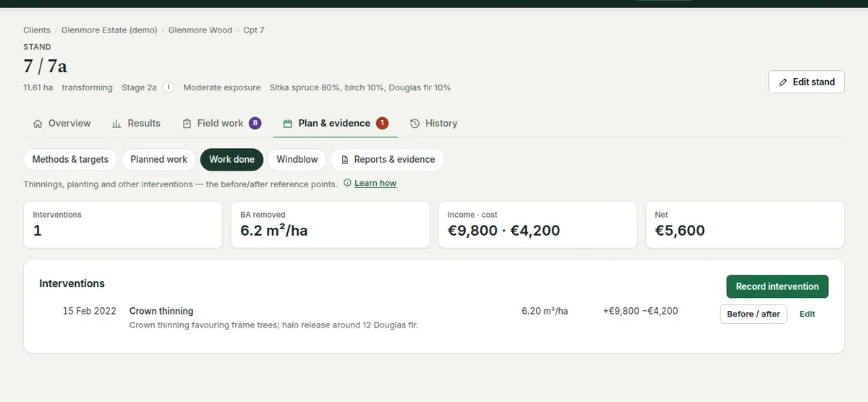This screenshot has width=868, height=402.
Task: Click the red badge showing 1 on Plan & evidence
Action: pyautogui.click(x=382, y=123)
